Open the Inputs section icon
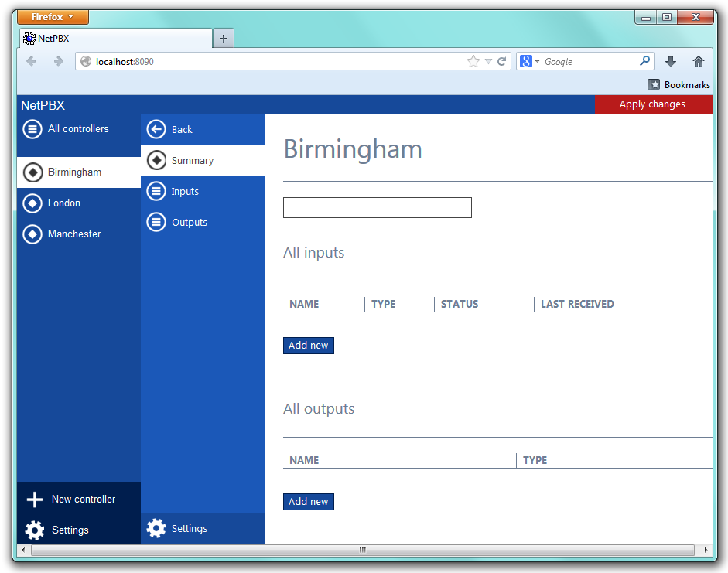 pos(156,192)
